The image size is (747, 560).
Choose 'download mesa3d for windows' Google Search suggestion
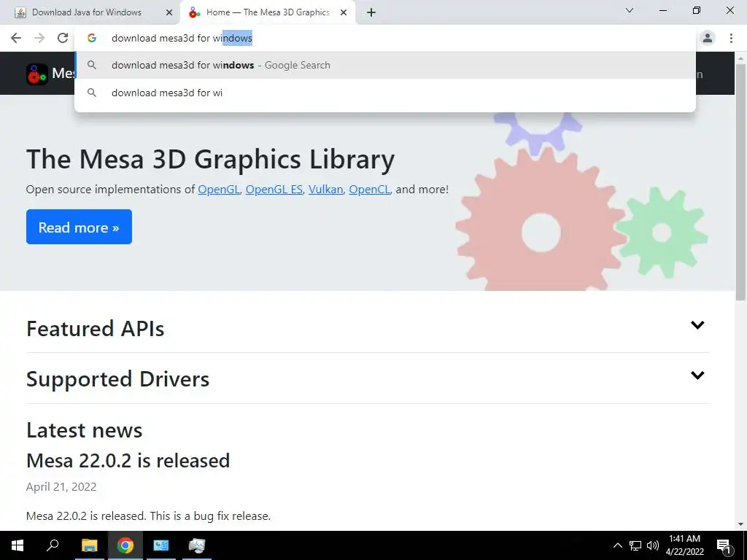pos(385,65)
